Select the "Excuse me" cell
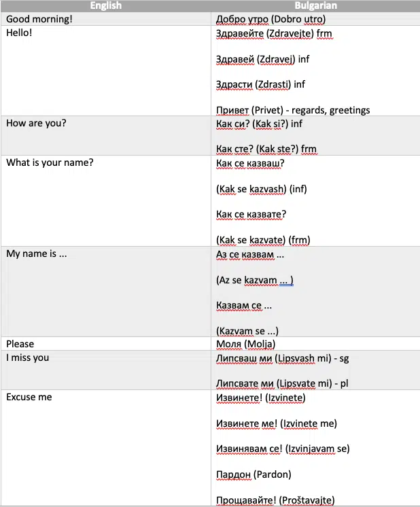Viewport: 420px width, 507px height. 29,396
